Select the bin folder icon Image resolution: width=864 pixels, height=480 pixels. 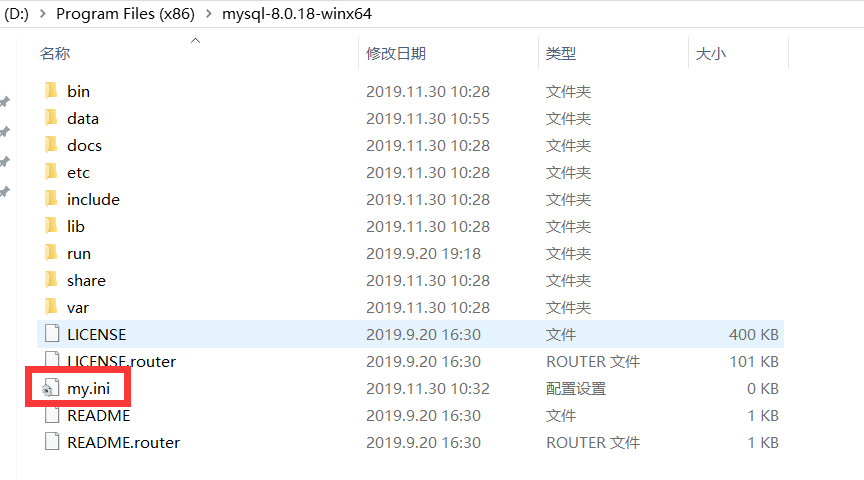51,90
